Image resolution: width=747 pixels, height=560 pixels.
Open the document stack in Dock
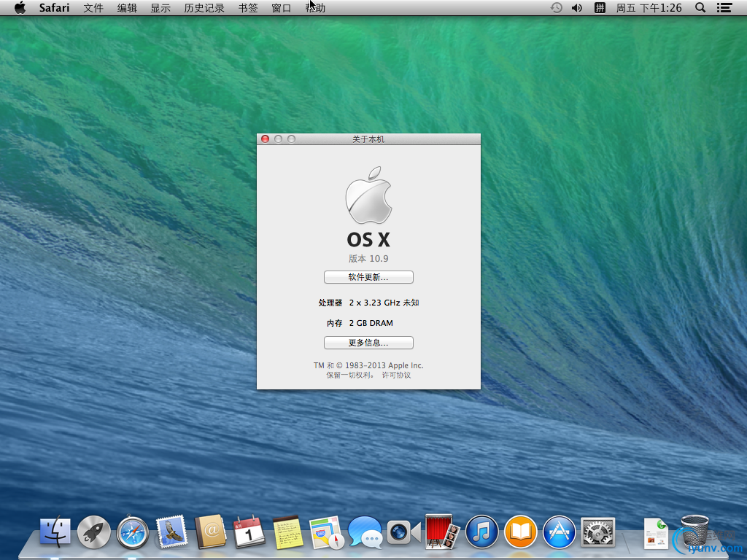click(656, 533)
